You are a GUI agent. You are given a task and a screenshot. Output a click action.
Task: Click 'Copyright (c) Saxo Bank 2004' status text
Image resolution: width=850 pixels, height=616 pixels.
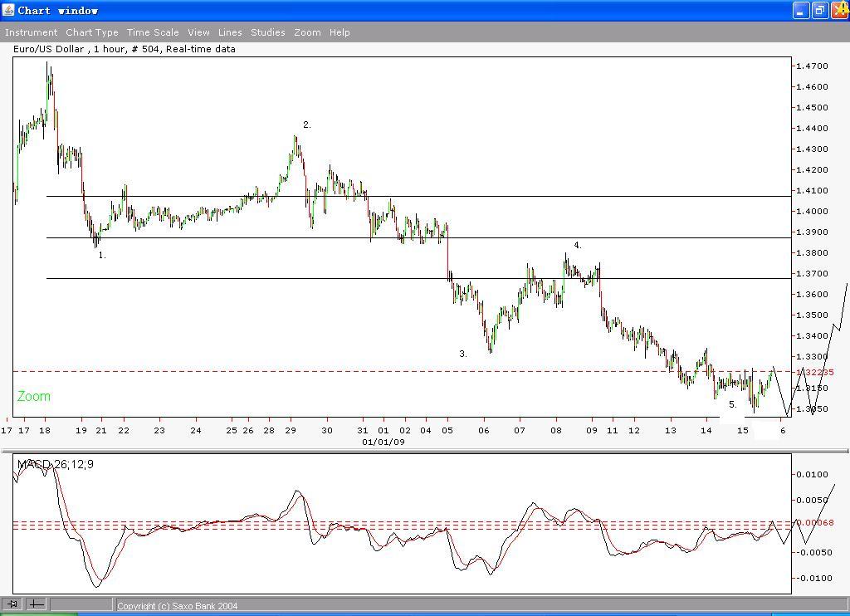178,606
